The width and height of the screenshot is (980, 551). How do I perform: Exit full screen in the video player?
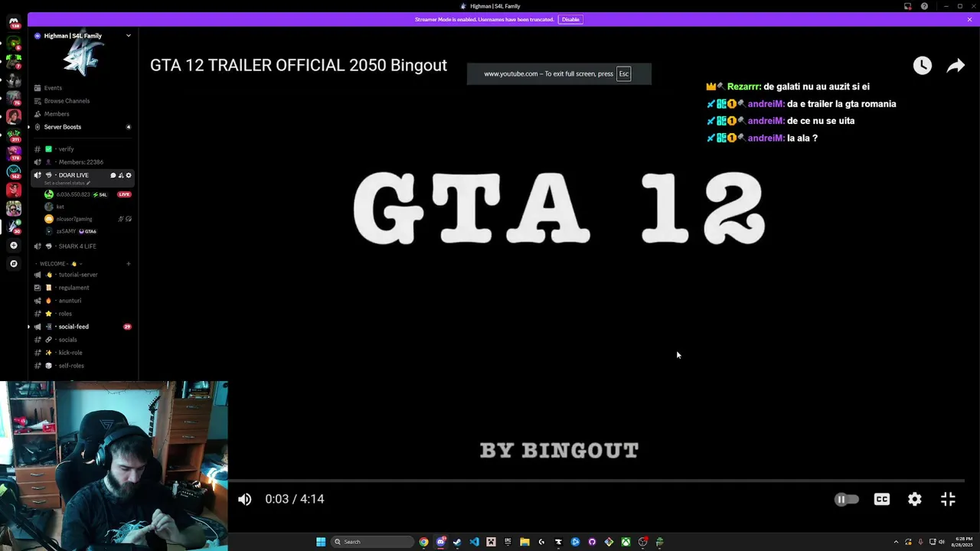948,499
